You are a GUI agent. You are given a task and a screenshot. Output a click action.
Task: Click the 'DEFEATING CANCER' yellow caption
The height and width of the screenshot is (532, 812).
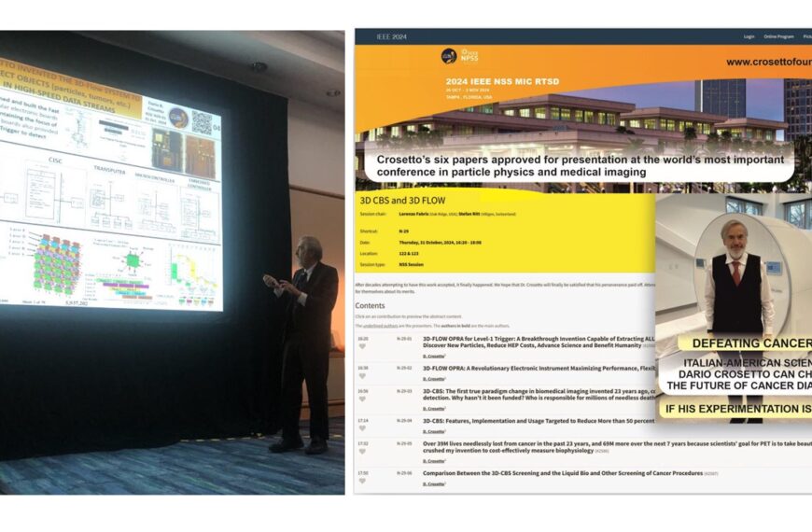click(746, 343)
